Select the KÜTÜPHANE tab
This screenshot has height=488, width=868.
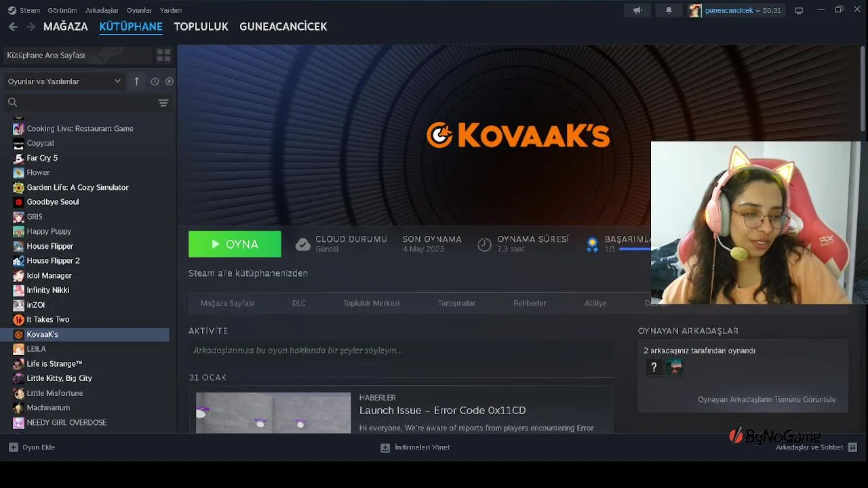click(131, 26)
